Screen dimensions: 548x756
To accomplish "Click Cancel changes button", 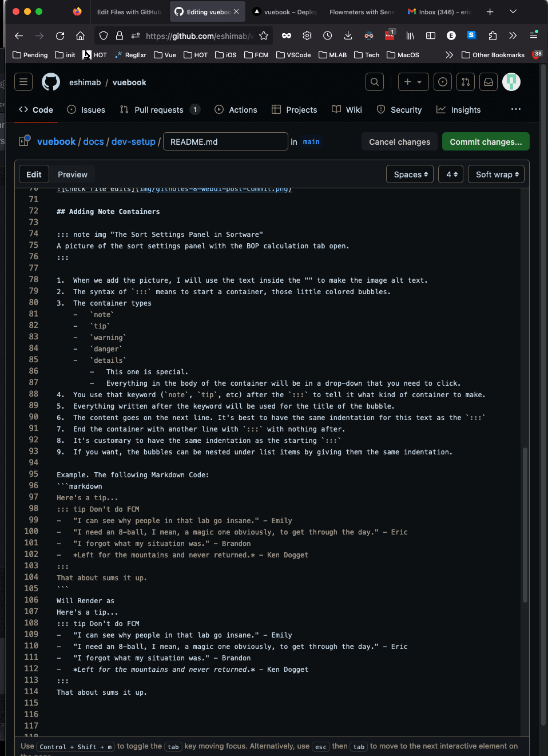I will (400, 141).
